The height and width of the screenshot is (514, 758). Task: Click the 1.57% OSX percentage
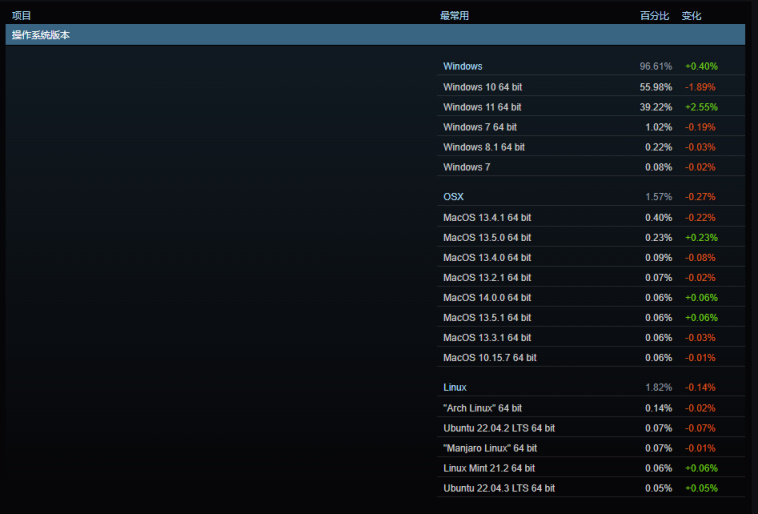pyautogui.click(x=658, y=197)
